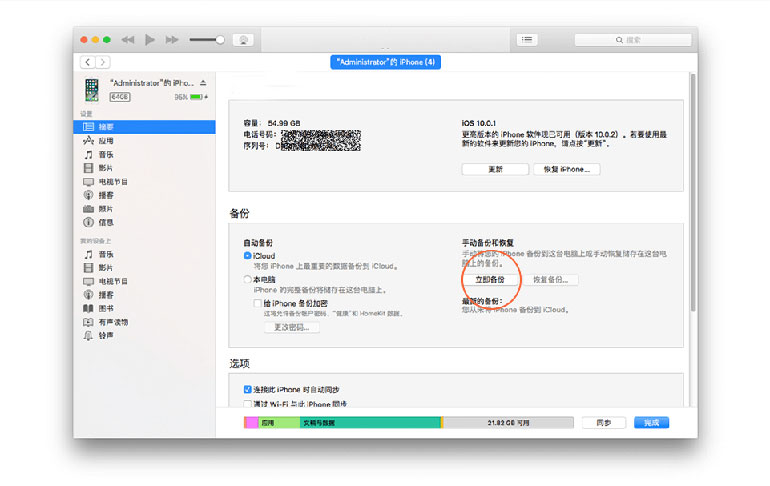Click the Play button in toolbar
Viewport: 770px width, 486px height.
tap(150, 39)
